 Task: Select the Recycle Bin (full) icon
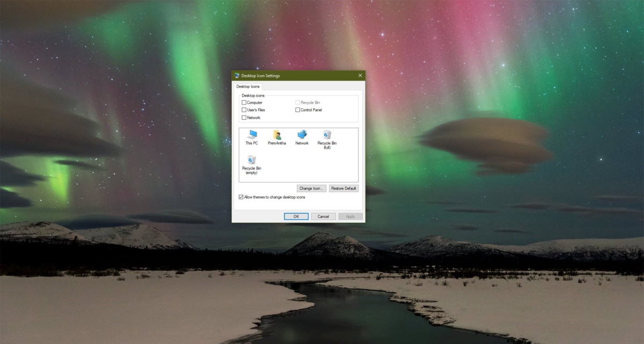pyautogui.click(x=326, y=135)
